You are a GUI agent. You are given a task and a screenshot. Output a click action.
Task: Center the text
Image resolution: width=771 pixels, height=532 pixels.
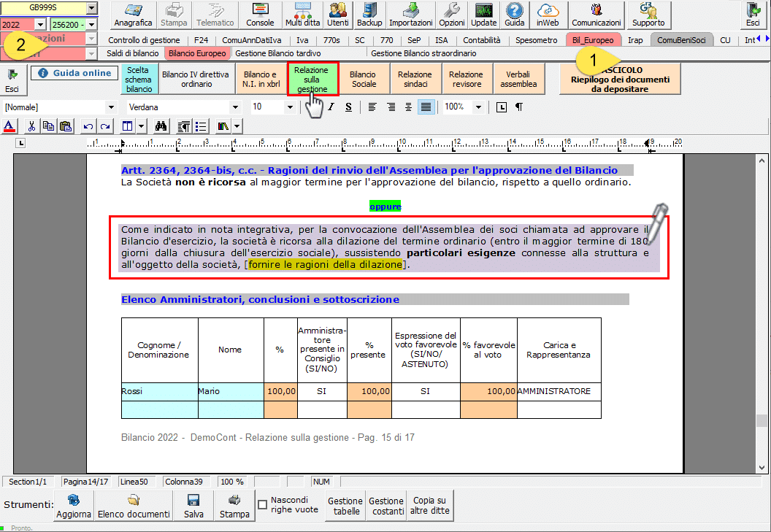tap(408, 107)
